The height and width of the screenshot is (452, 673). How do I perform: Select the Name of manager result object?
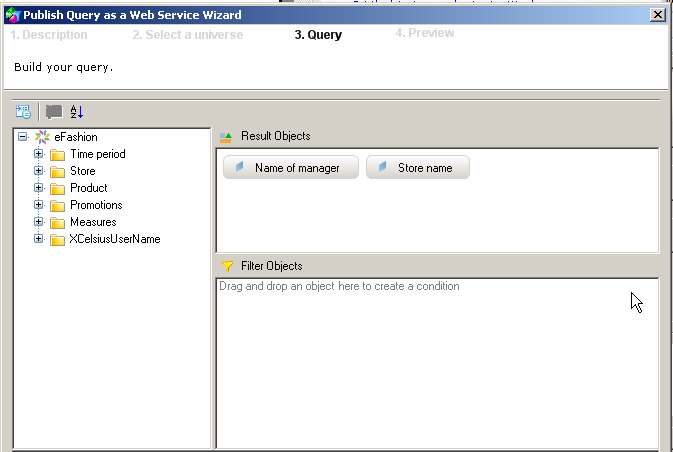coord(291,167)
